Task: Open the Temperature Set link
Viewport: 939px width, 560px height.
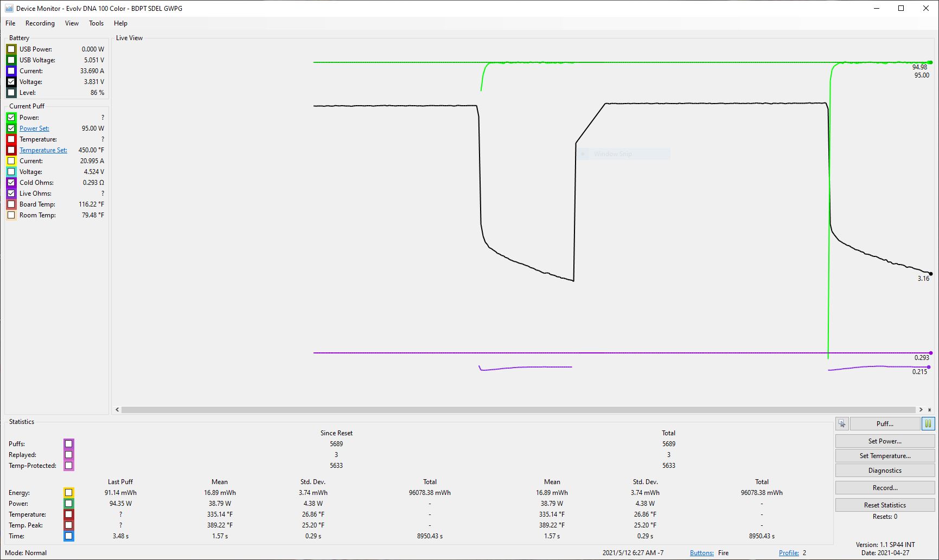Action: click(x=43, y=150)
